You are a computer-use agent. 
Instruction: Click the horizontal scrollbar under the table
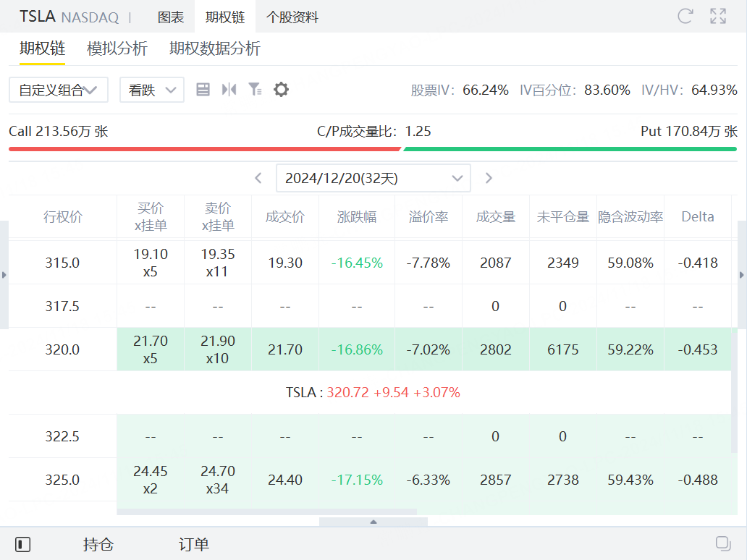click(x=267, y=512)
